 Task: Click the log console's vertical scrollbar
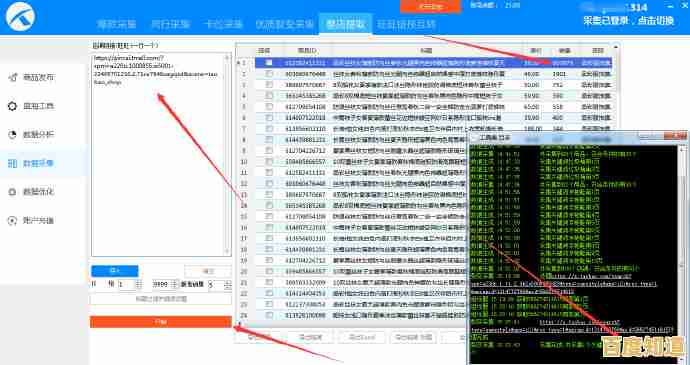pos(683,253)
